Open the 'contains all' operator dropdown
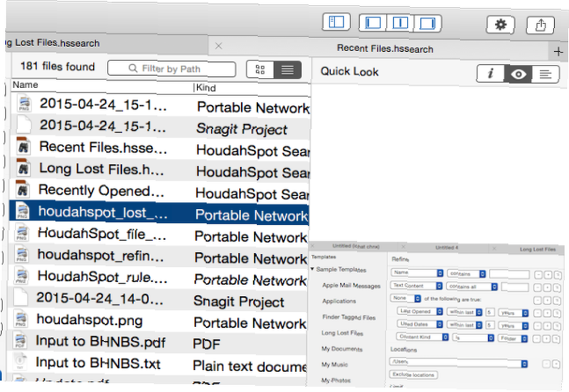This screenshot has height=392, width=569. click(x=472, y=287)
